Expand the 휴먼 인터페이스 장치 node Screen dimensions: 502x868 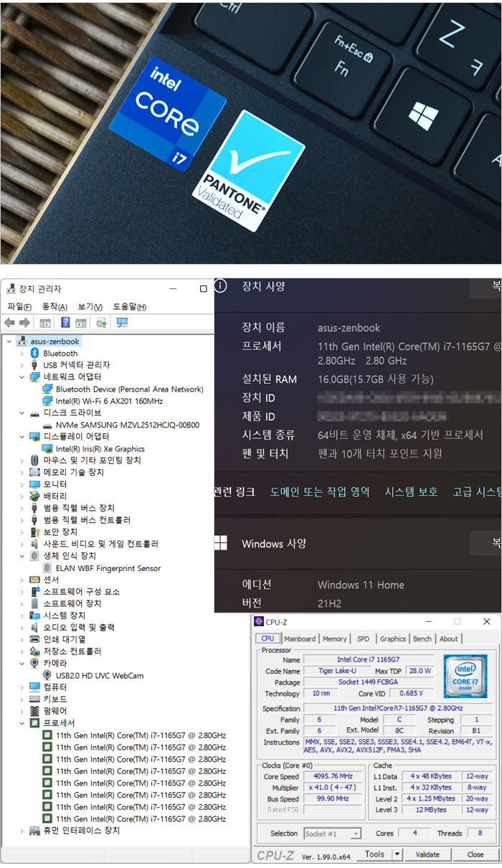[22, 830]
